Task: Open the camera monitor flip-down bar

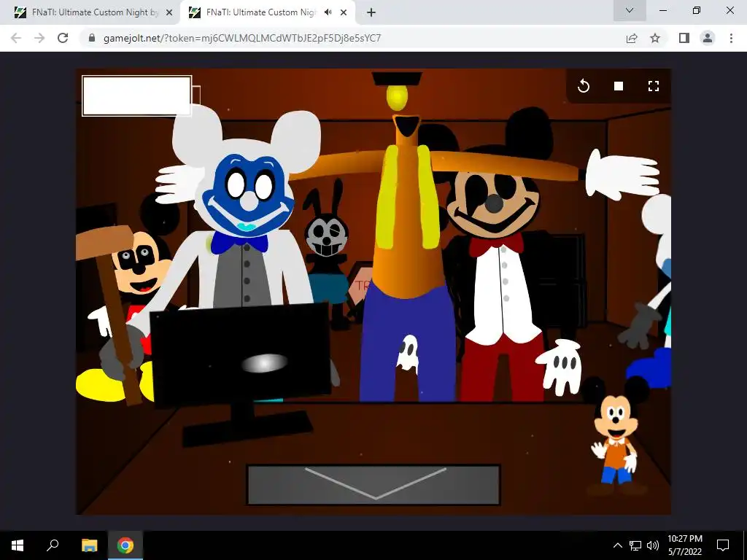Action: coord(373,485)
